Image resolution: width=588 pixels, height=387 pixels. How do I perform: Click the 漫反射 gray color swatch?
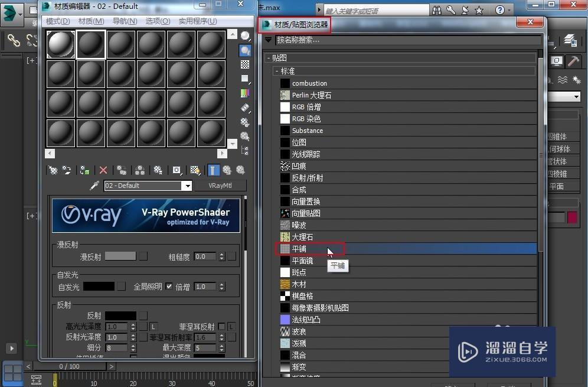120,256
